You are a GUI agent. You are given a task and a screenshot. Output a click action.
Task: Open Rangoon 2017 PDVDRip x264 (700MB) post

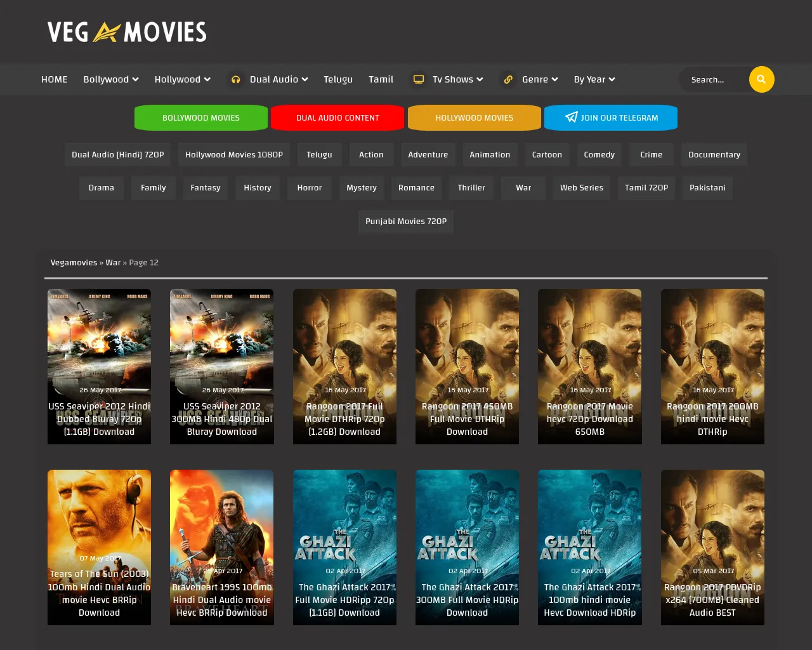tap(712, 547)
